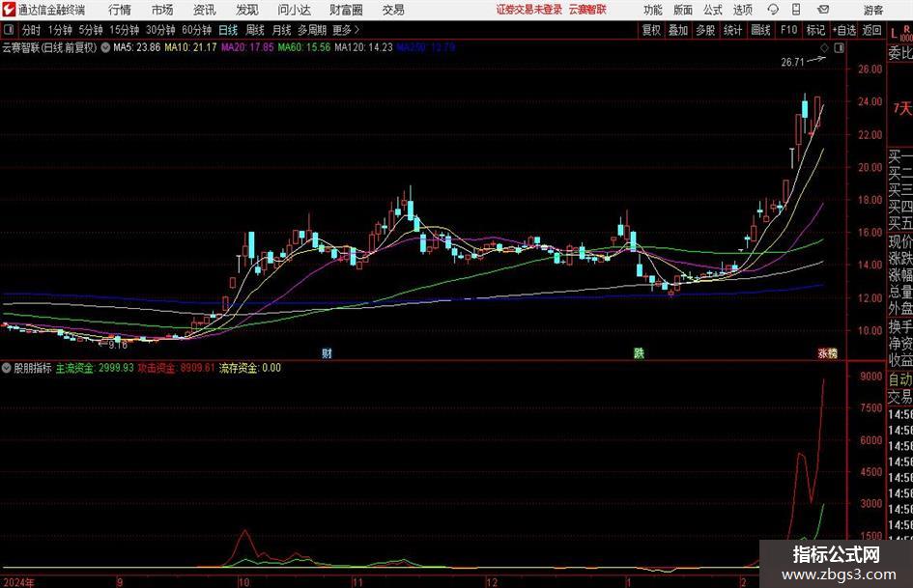Screen dimensions: 913x588
Task: Open F10 company info
Action: (x=789, y=30)
